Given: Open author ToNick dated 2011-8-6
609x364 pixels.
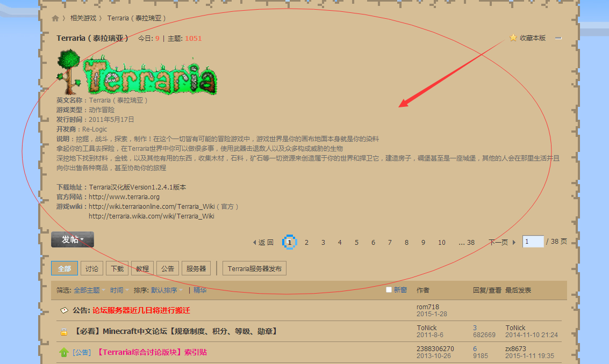Looking at the screenshot, I should tap(426, 328).
